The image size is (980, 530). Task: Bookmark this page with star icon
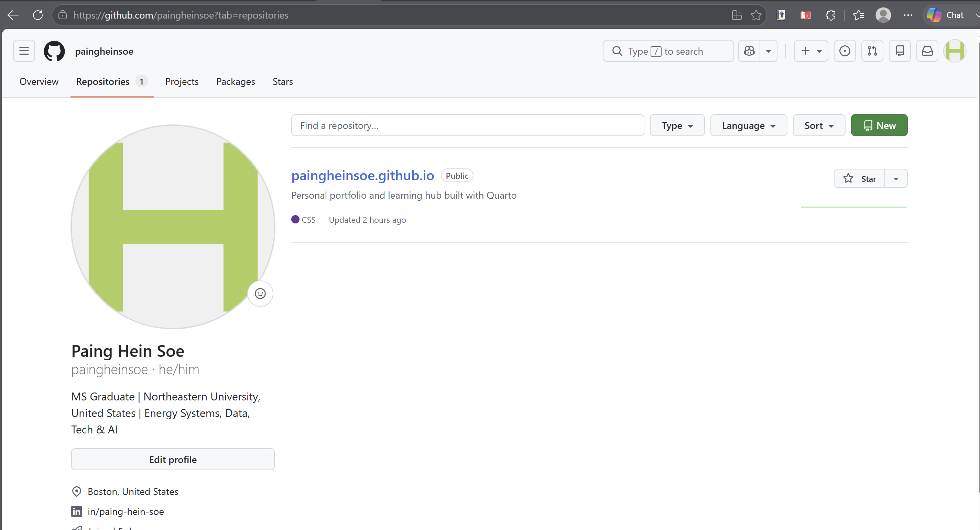tap(756, 15)
